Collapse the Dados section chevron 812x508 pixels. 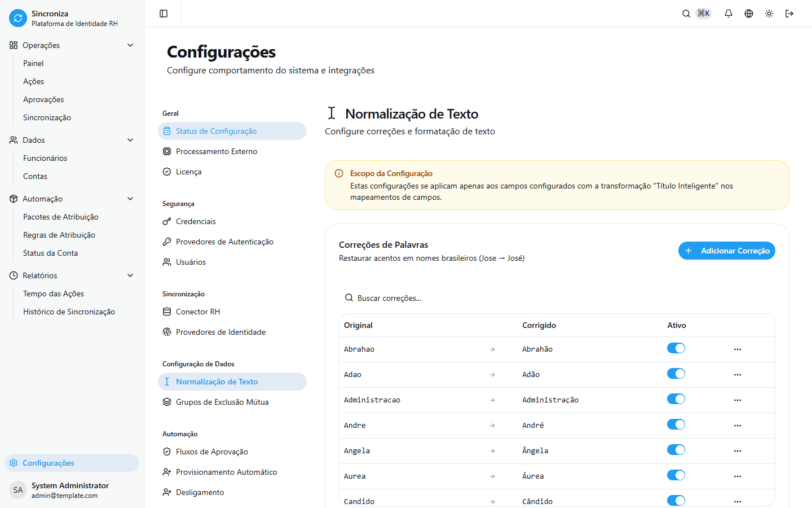[130, 139]
